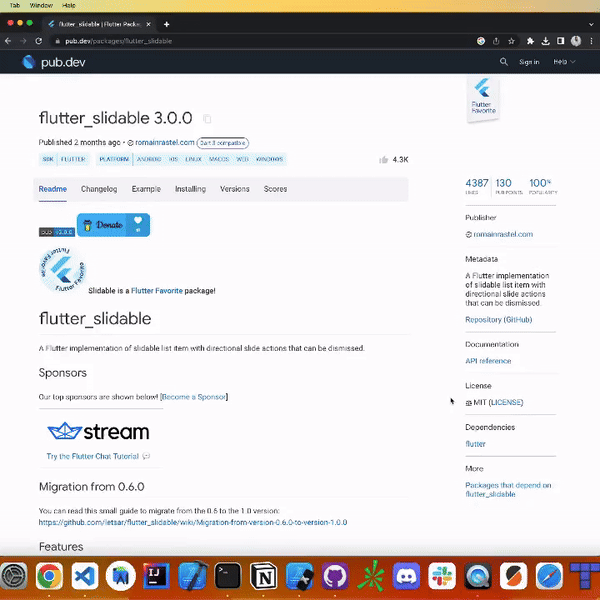This screenshot has width=600, height=600.
Task: Select the Scores tab
Action: click(x=275, y=189)
